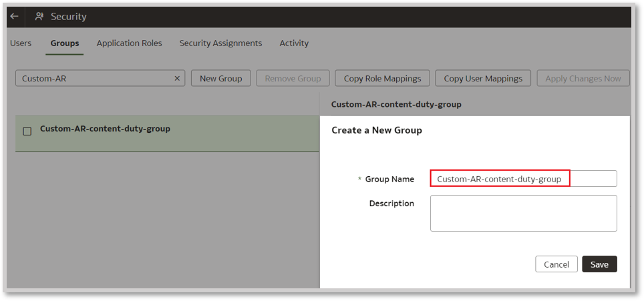Go to the Security Assignments tab
This screenshot has height=301, width=644.
(x=220, y=43)
